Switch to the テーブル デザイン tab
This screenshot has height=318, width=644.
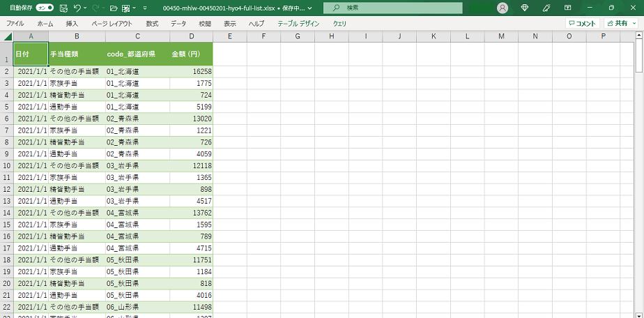click(298, 23)
